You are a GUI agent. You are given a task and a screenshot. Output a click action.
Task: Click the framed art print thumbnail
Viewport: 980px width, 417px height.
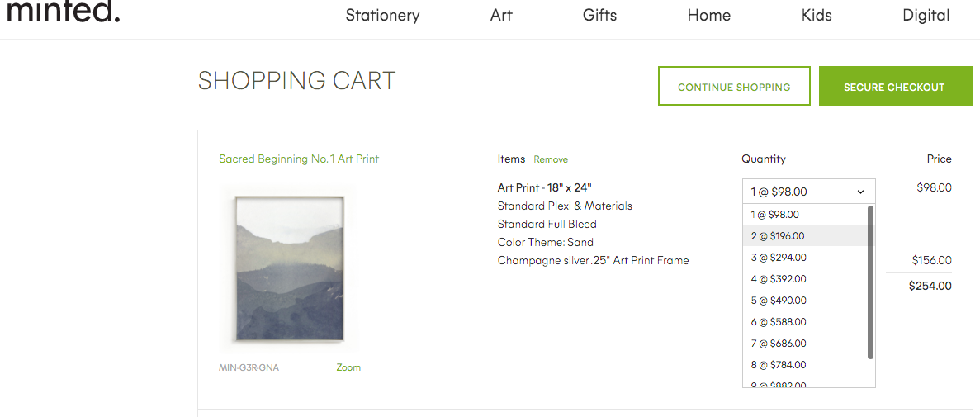[289, 269]
